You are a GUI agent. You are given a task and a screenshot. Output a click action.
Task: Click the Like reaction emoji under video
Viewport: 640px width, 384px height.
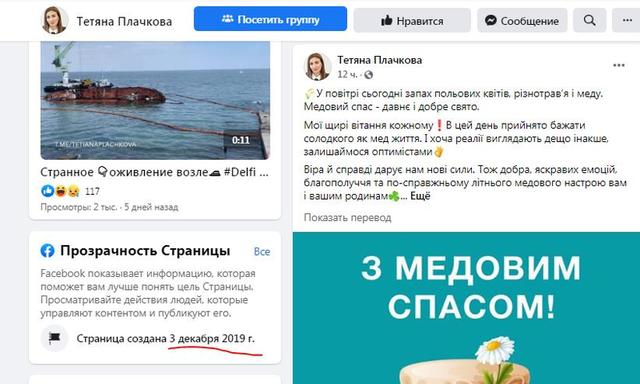pos(47,191)
